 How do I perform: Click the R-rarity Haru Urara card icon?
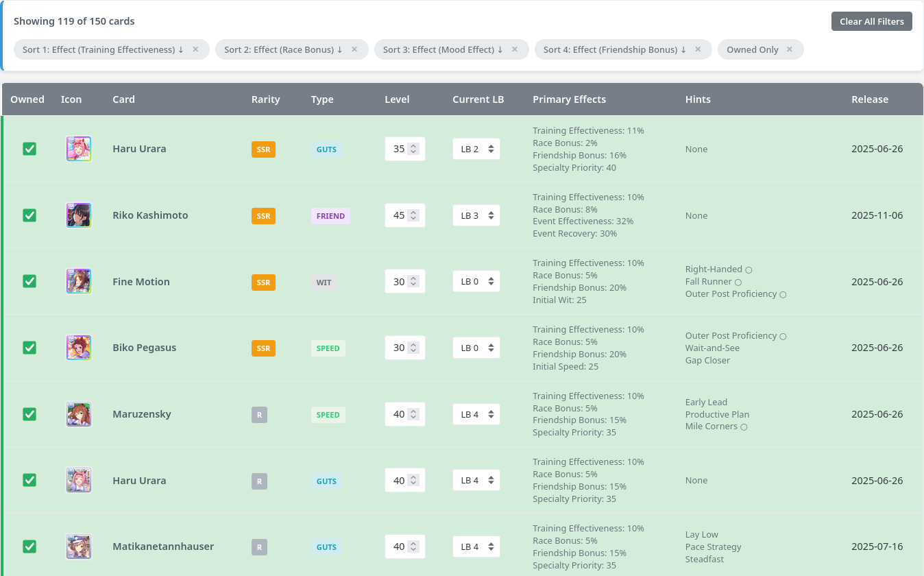79,481
